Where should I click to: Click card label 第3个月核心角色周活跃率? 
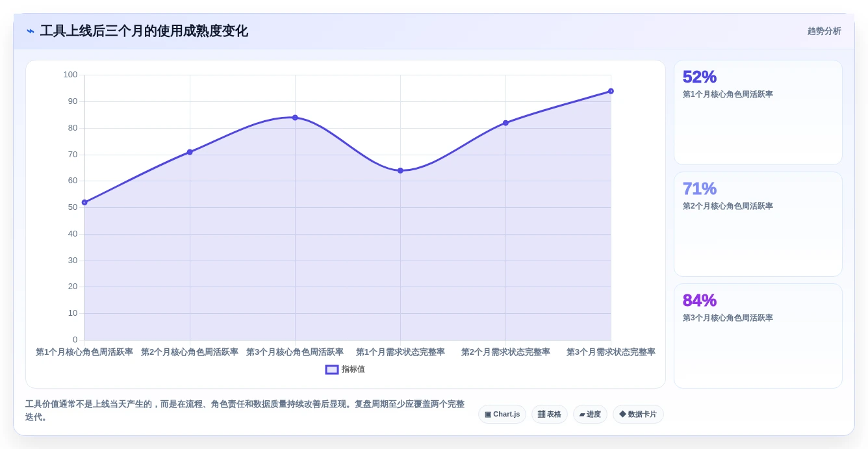coord(728,318)
